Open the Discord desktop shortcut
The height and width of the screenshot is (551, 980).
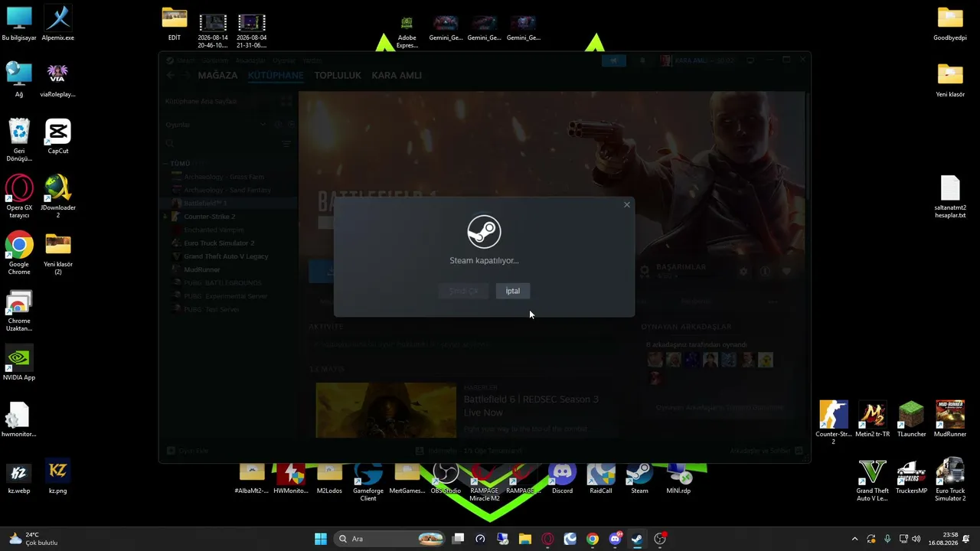click(x=562, y=478)
